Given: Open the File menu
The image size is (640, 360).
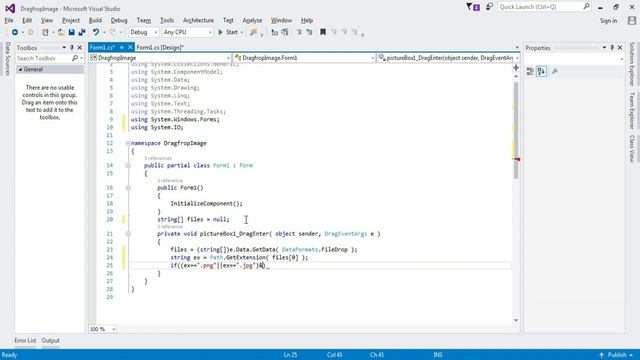Looking at the screenshot, I should pyautogui.click(x=9, y=20).
